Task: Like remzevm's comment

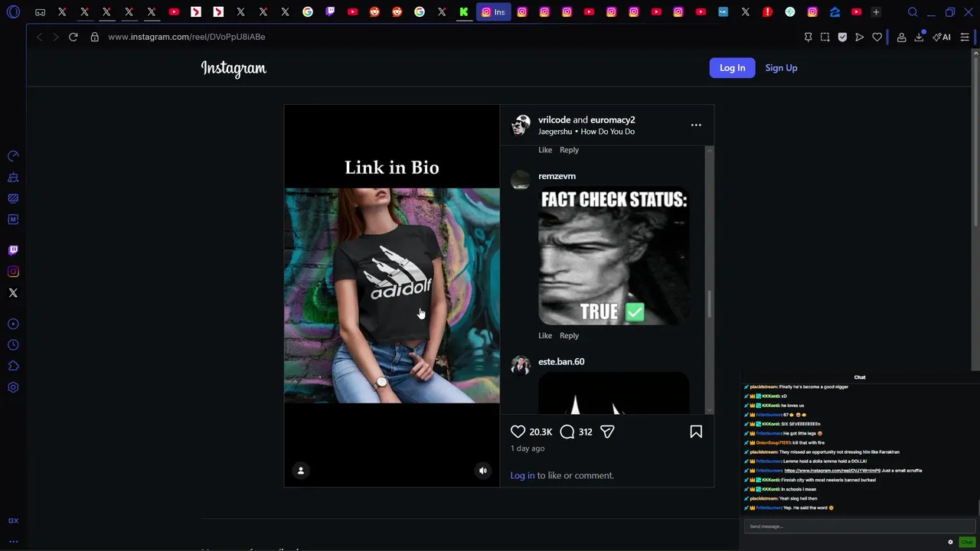Action: (x=545, y=335)
